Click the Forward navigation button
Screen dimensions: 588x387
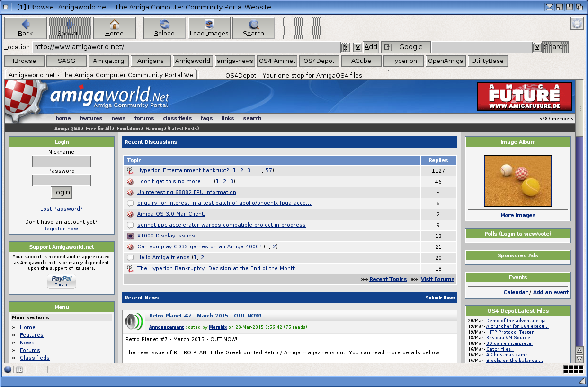pyautogui.click(x=70, y=28)
